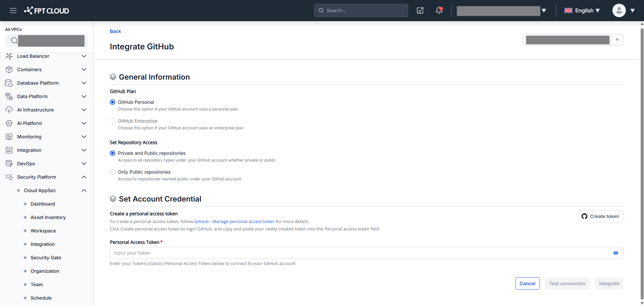This screenshot has width=644, height=305.
Task: Click the Database Platform icon
Action: click(x=9, y=83)
